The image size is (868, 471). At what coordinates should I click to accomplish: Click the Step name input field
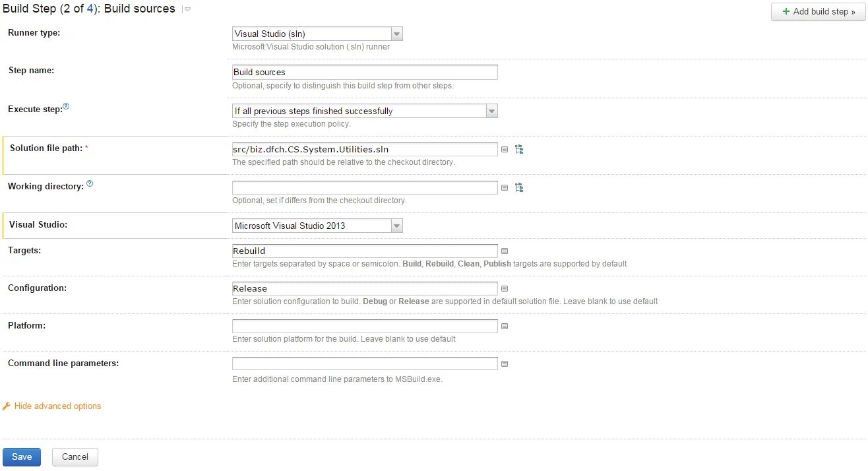pos(365,73)
